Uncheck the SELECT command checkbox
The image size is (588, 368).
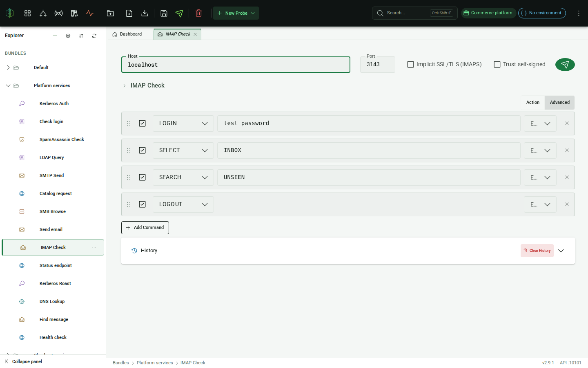pos(142,150)
